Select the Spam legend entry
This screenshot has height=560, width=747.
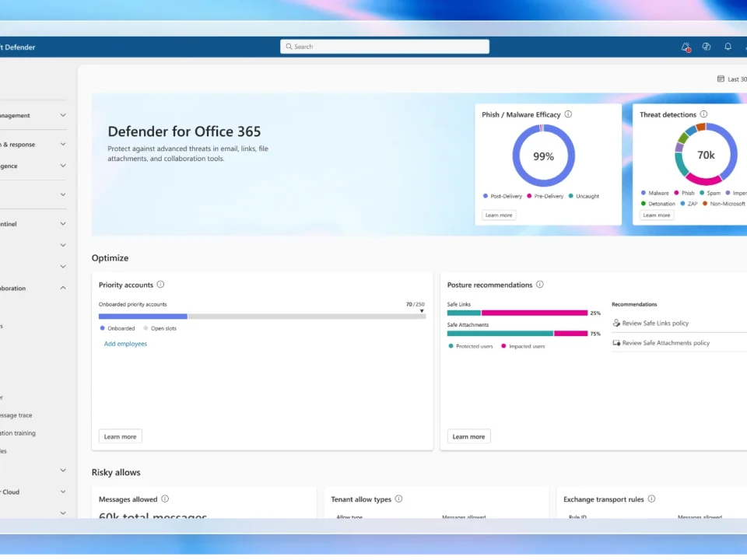tap(710, 193)
